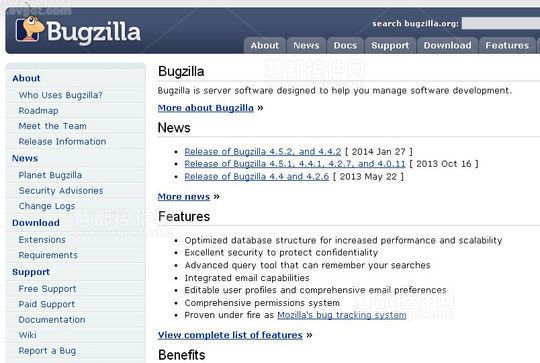Click feature text Advanced query tool
This screenshot has width=540, height=363.
pos(308,265)
